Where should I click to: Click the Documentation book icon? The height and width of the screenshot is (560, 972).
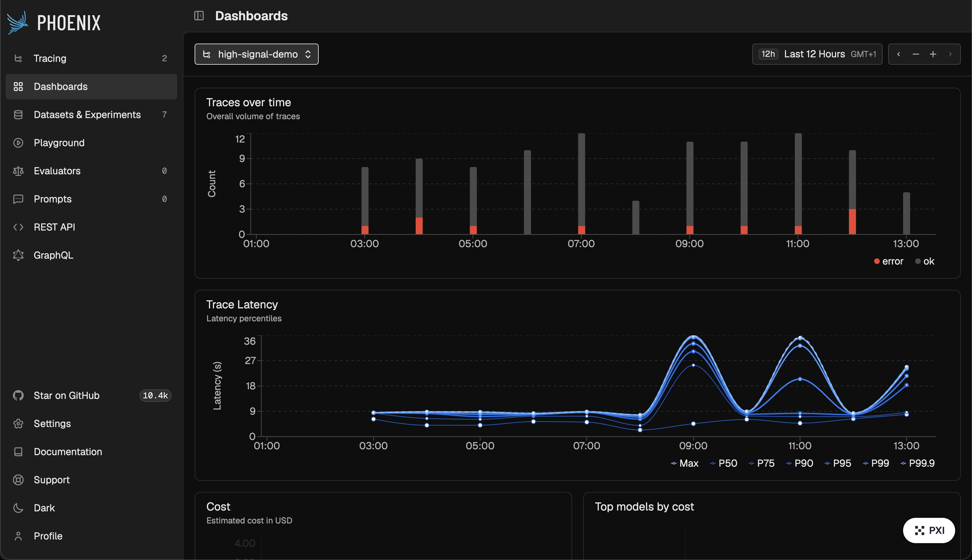pyautogui.click(x=18, y=451)
